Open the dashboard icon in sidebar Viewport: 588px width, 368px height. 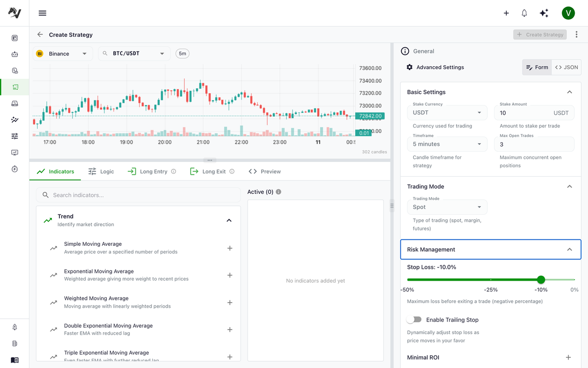[15, 38]
